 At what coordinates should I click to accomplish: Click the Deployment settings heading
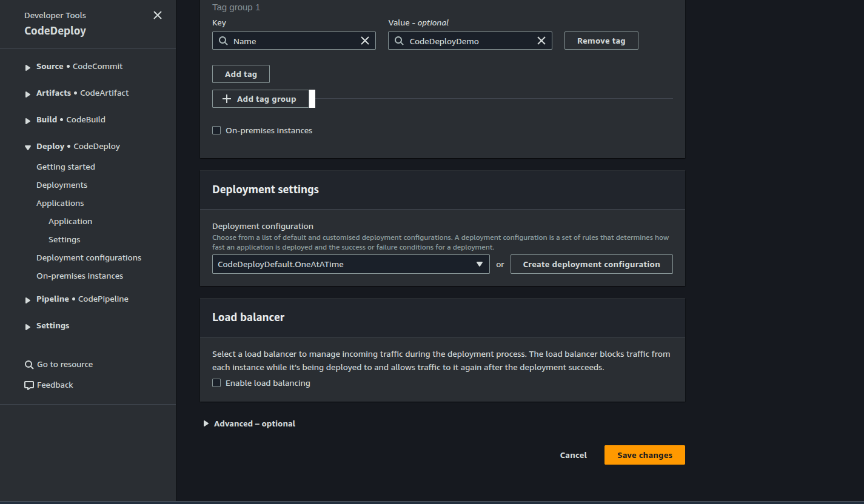click(266, 189)
